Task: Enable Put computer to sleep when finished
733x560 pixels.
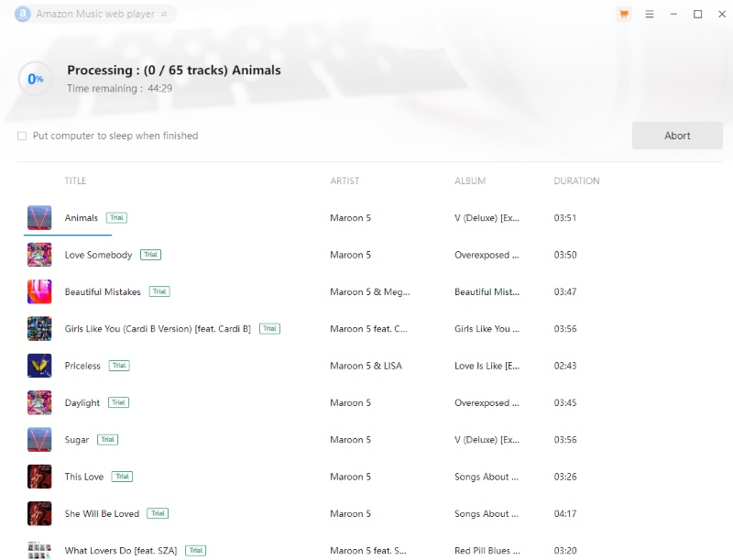Action: pos(22,136)
